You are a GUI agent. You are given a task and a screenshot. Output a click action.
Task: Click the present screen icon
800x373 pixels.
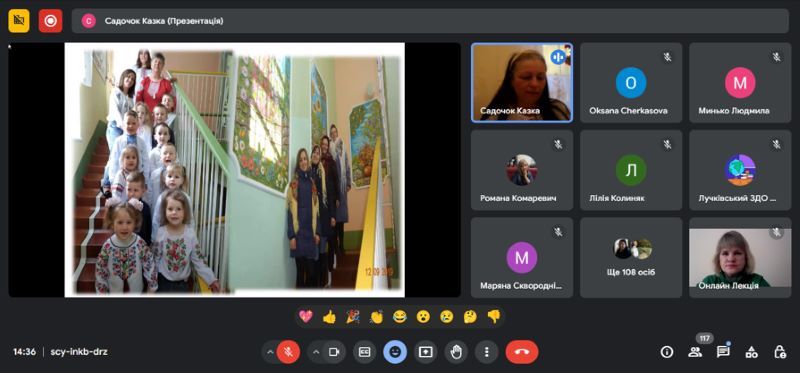click(426, 352)
